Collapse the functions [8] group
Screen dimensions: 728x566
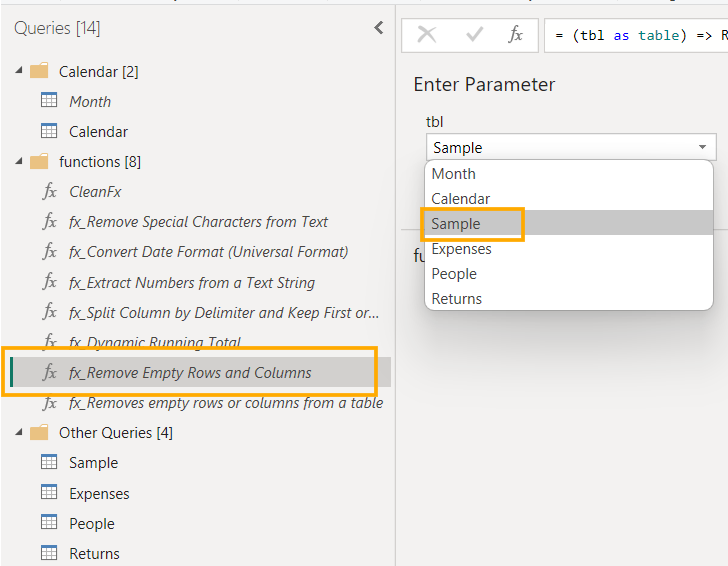click(19, 162)
